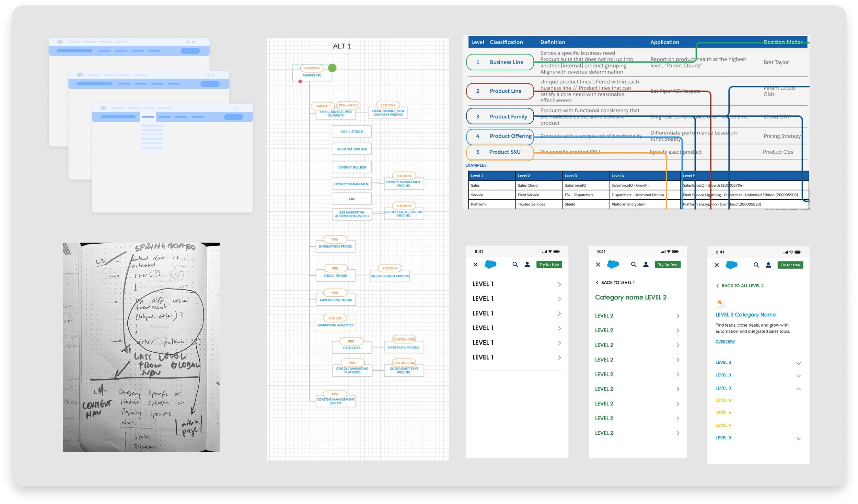This screenshot has width=858, height=504.
Task: Open the last LEVEL 1 row chevron
Action: [x=559, y=358]
